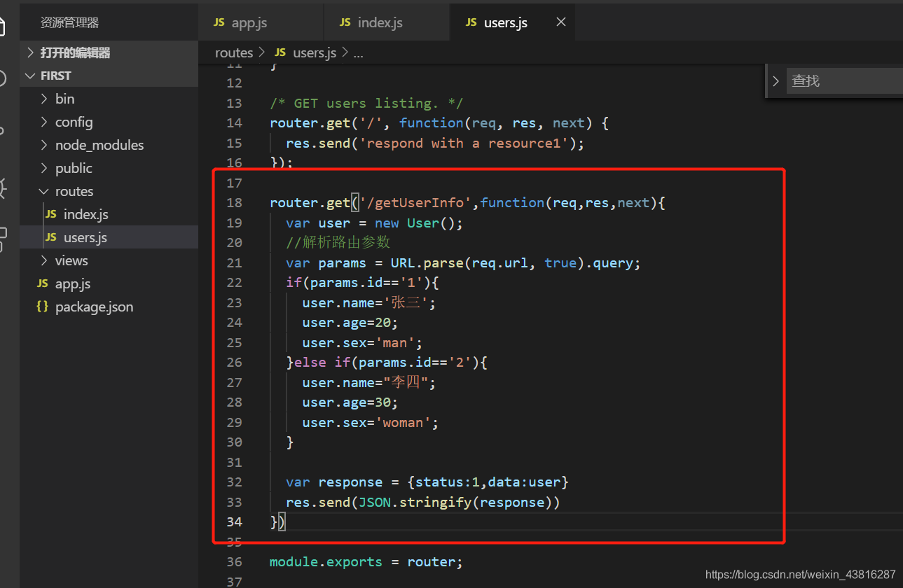903x588 pixels.
Task: Click the JS icon on app.js tab
Action: point(219,22)
